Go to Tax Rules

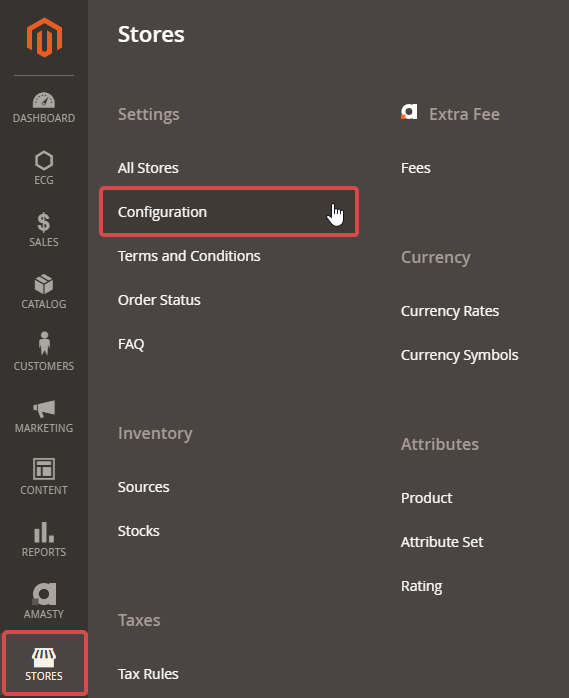(148, 674)
